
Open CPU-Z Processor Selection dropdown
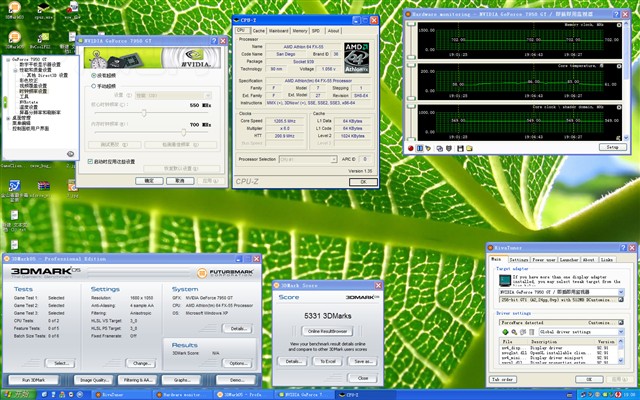(x=308, y=159)
